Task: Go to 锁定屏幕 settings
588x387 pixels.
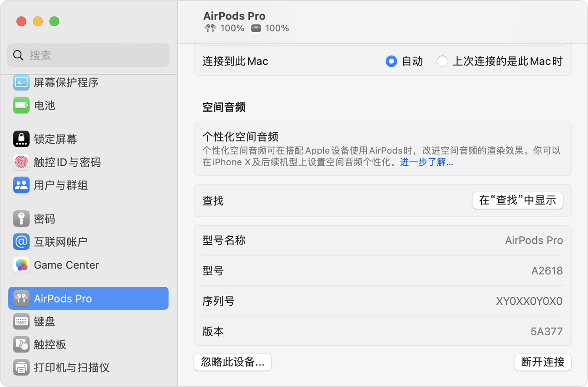Action: (88, 139)
